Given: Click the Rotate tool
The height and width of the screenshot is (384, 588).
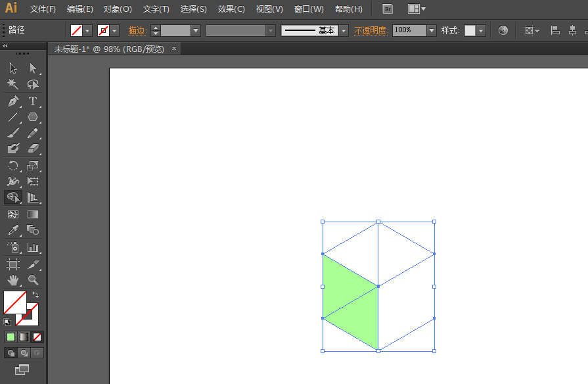Looking at the screenshot, I should click(12, 166).
